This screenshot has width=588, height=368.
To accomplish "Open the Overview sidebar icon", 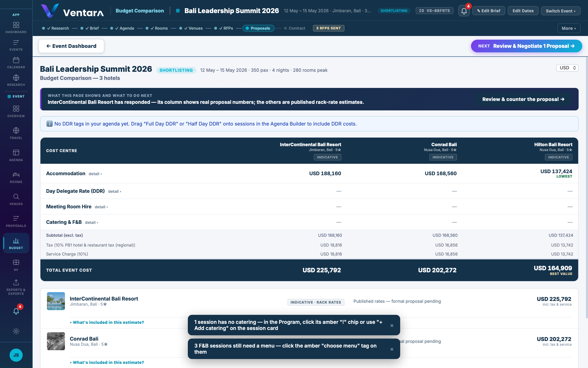I will [x=16, y=111].
